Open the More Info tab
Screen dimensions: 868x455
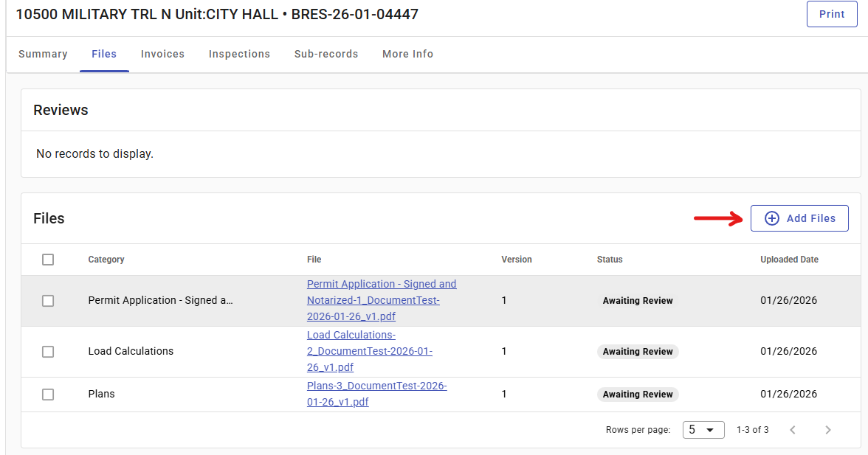[407, 54]
